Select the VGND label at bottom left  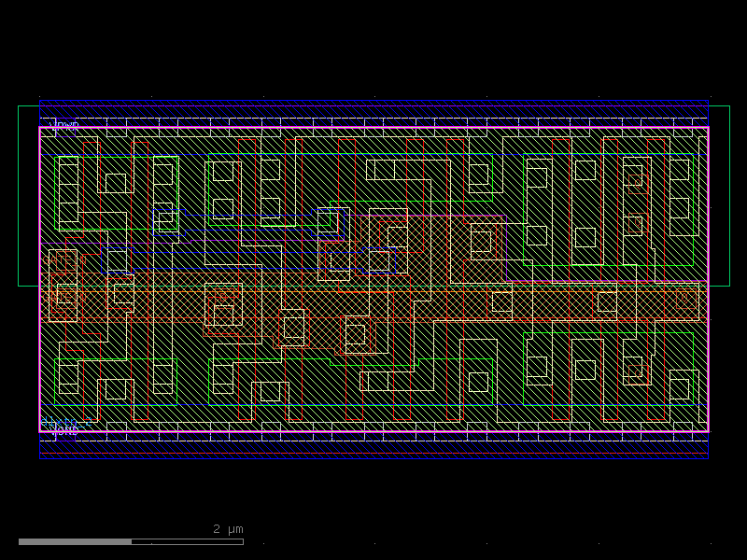[x=63, y=431]
